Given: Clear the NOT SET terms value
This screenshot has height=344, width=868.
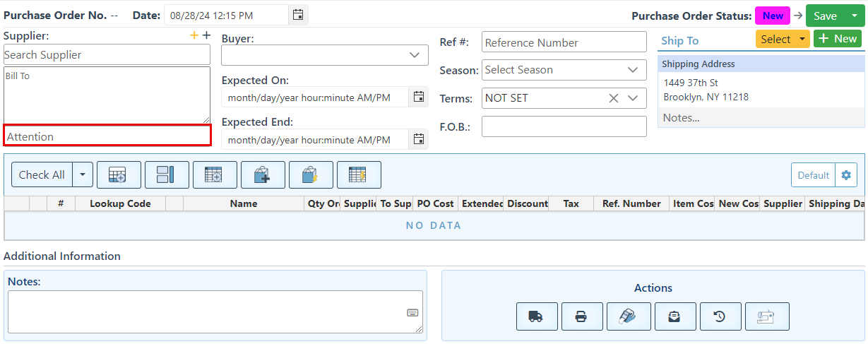Looking at the screenshot, I should point(614,98).
